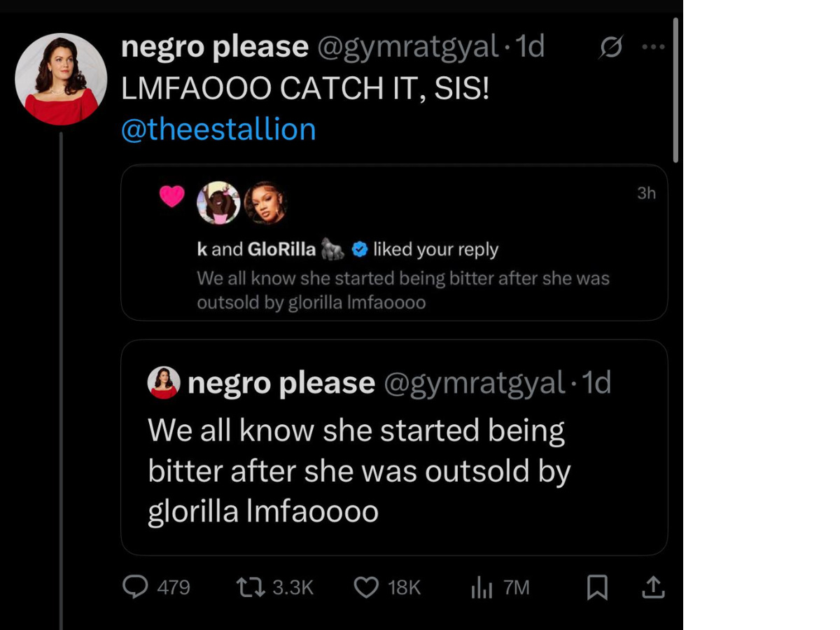Click the circle-slash icon beside the three dots

[x=611, y=48]
